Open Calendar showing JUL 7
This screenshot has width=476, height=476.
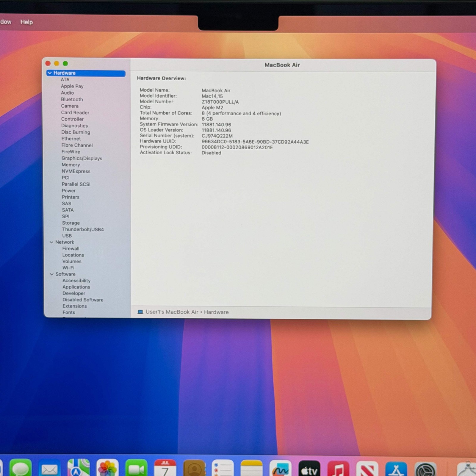[x=165, y=468]
